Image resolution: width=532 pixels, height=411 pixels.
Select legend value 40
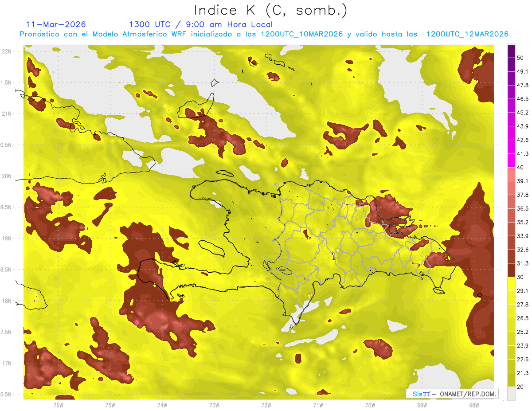pos(520,168)
